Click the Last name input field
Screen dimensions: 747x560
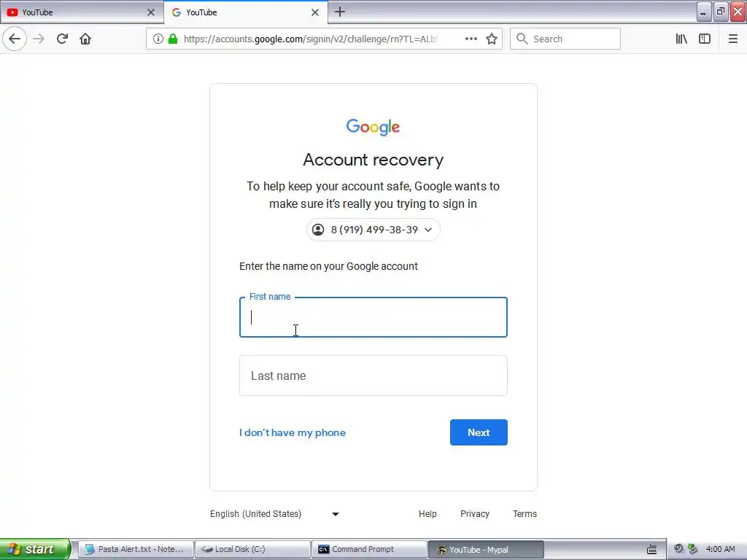coord(373,376)
